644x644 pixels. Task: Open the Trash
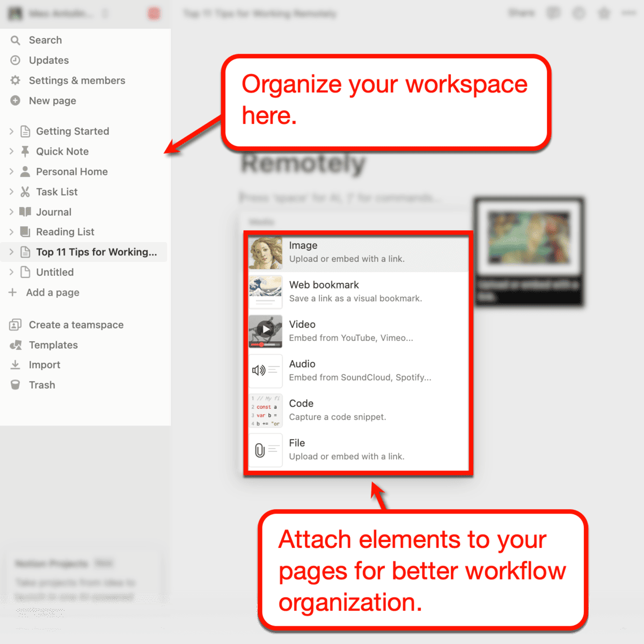[42, 385]
